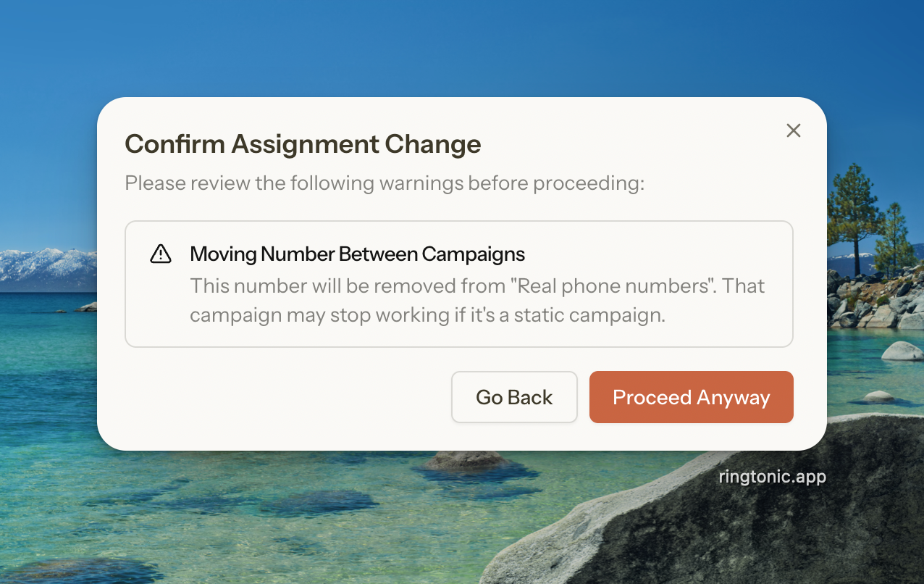
Task: Click the warning triangle icon
Action: [160, 254]
